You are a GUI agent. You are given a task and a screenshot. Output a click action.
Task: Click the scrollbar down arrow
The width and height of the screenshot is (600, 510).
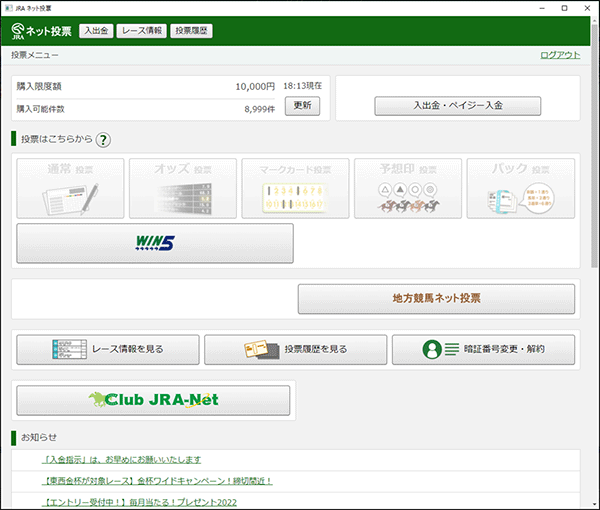click(x=594, y=505)
